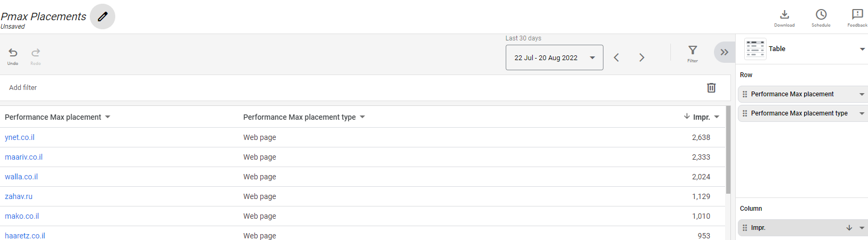Open the date range dropdown
The height and width of the screenshot is (240, 868).
click(554, 57)
